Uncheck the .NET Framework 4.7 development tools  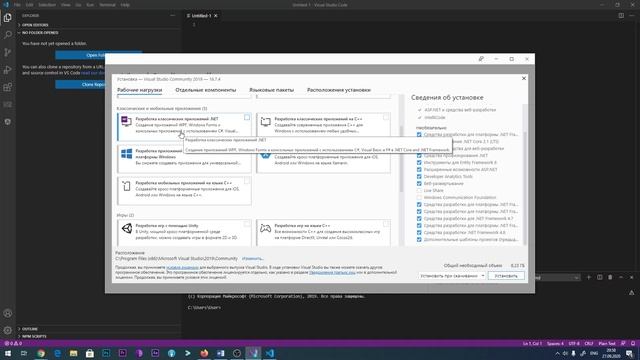pos(419,218)
